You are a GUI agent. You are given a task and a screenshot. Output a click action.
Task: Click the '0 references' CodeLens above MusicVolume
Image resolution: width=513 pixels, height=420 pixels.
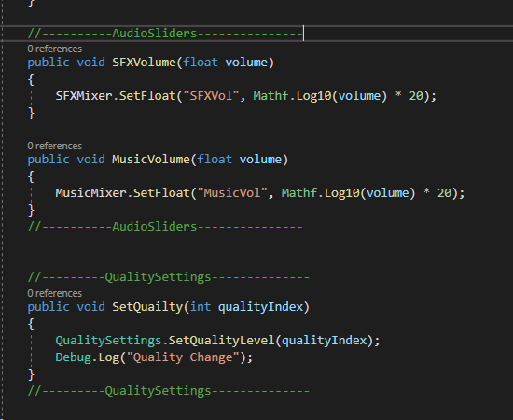click(x=55, y=146)
